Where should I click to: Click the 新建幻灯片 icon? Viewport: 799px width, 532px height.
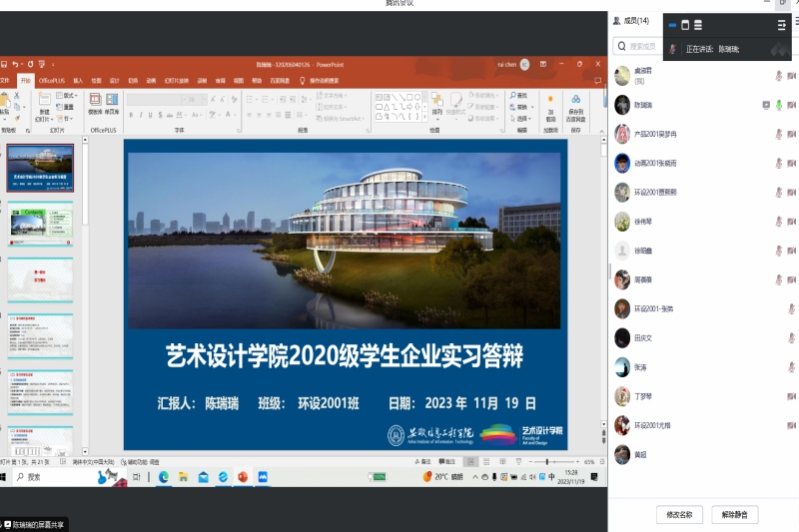click(45, 104)
